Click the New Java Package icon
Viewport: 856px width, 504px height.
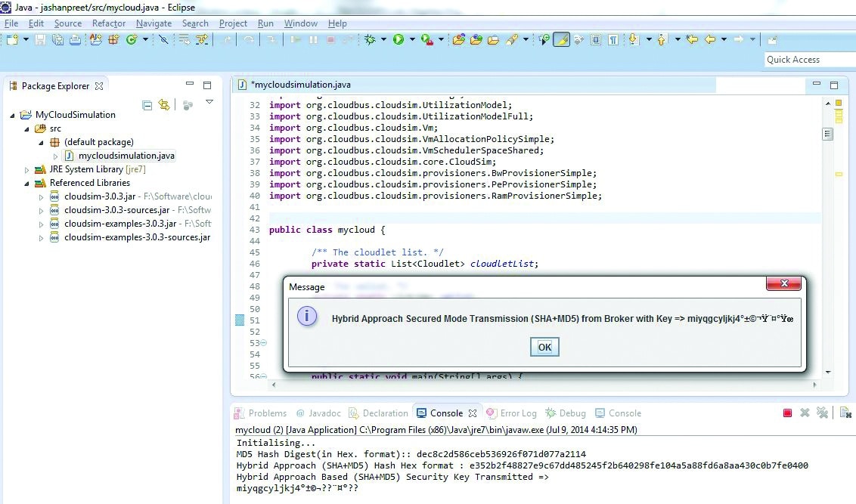point(113,39)
